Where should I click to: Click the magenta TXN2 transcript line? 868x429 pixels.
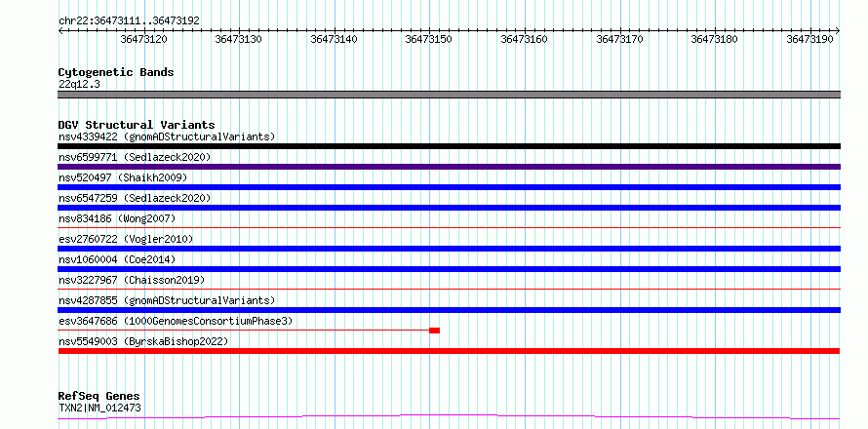(449, 416)
